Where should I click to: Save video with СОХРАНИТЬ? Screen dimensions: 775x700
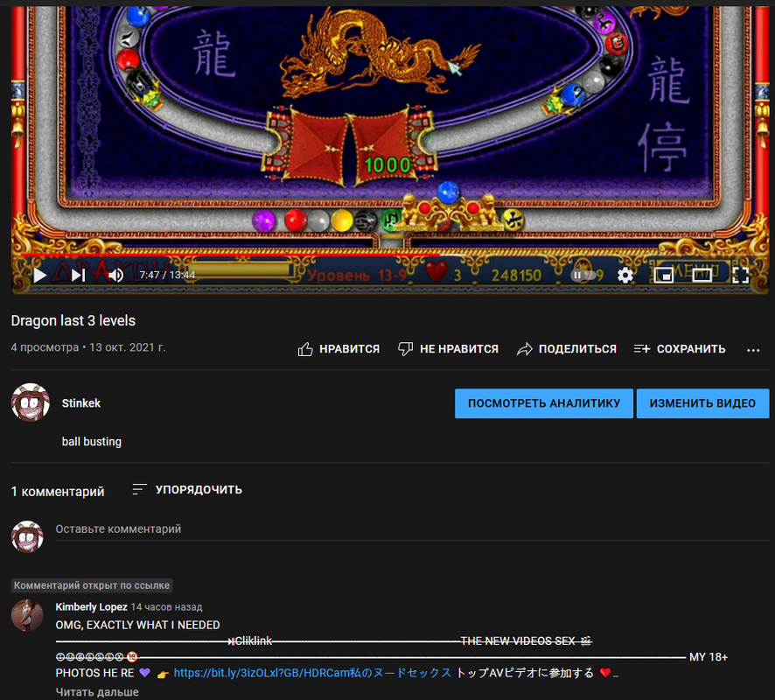(680, 349)
